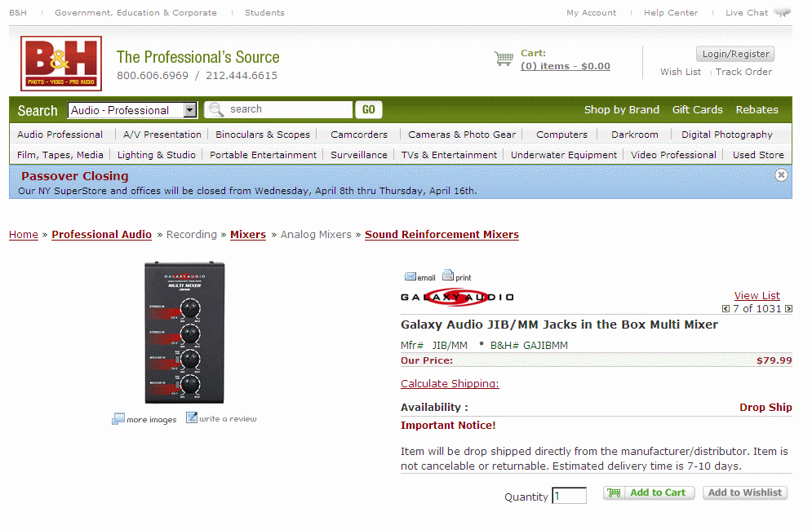Viewport: 812px width, 530px height.
Task: Click the write a review pencil icon
Action: click(x=192, y=417)
